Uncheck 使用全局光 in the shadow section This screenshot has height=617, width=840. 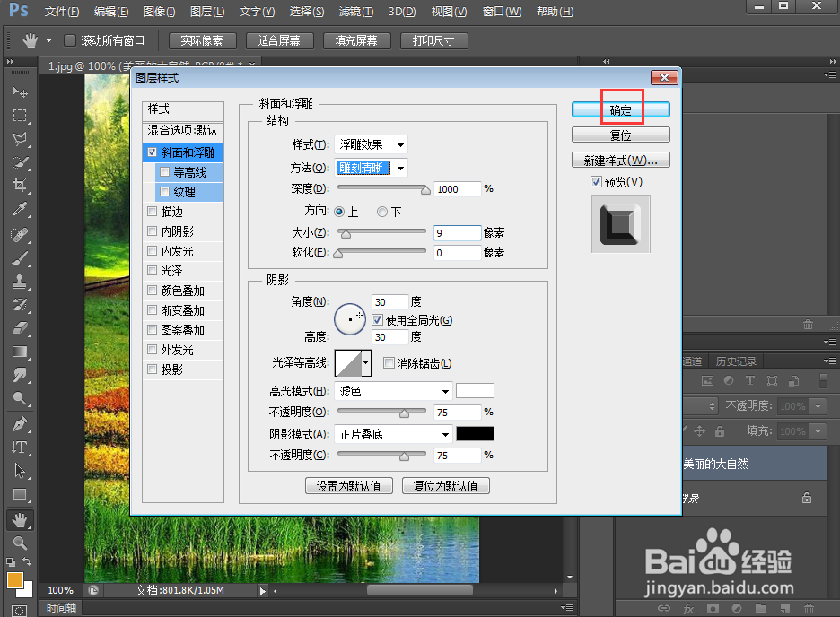click(379, 320)
